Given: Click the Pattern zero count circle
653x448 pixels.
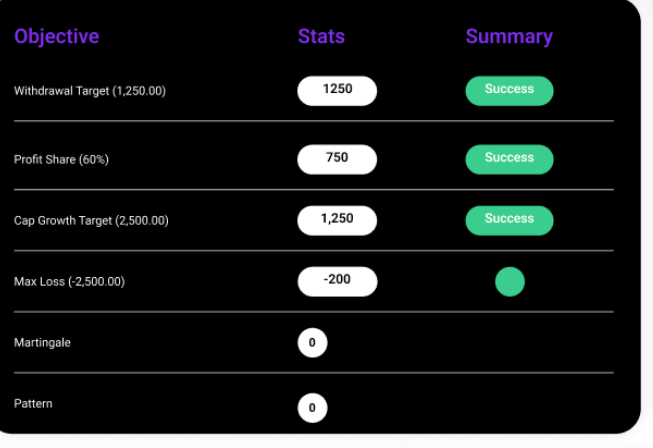Looking at the screenshot, I should tap(312, 408).
